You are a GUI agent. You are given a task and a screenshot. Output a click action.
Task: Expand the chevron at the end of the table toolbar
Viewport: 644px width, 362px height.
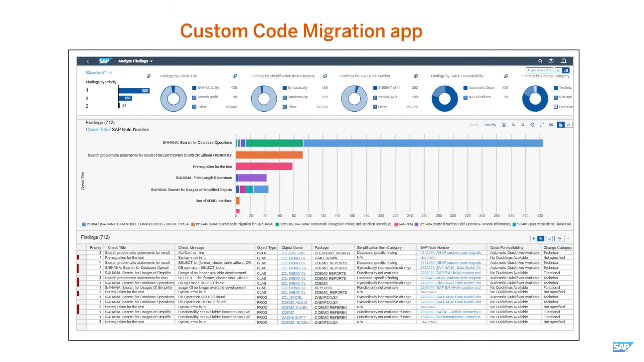click(x=568, y=238)
